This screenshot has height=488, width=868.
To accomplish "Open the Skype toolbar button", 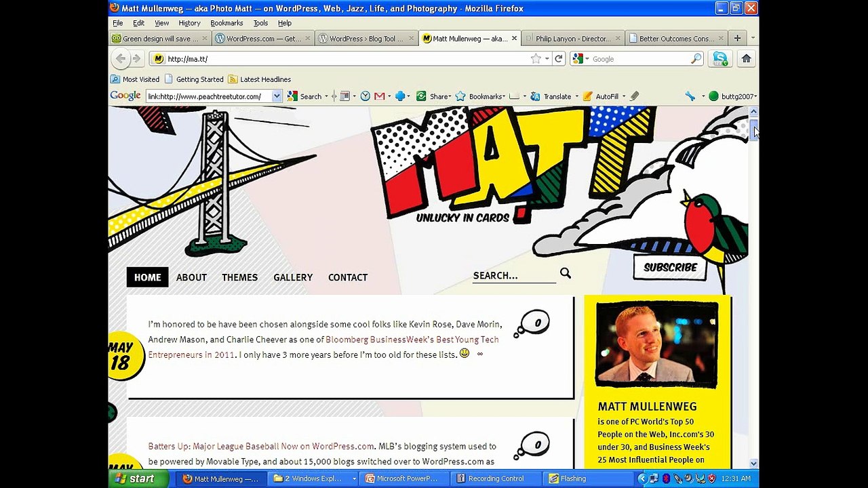I will 720,59.
